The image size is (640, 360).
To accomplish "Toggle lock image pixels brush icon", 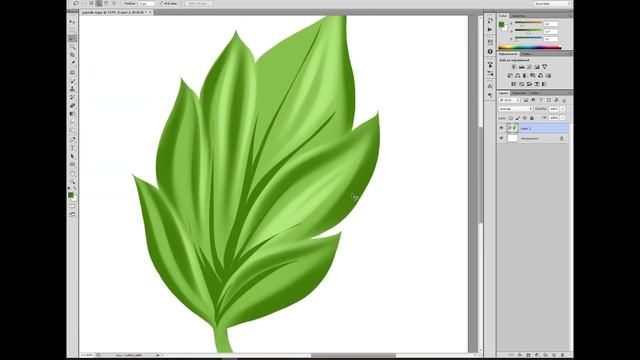I will click(518, 118).
